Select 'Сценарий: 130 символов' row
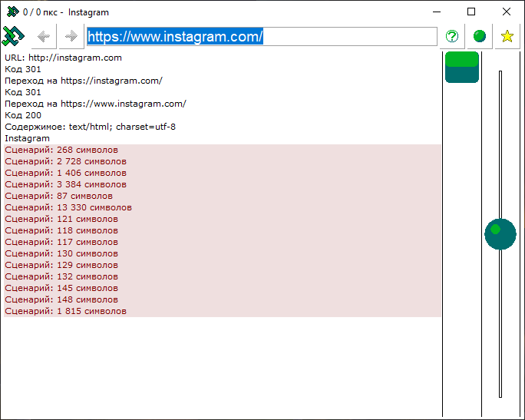 coord(223,253)
